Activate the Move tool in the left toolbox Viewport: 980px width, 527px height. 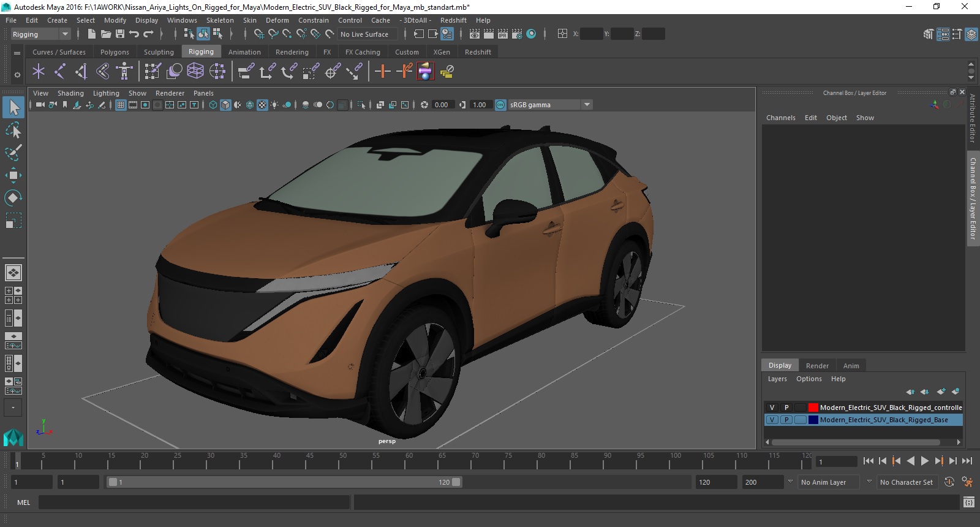tap(13, 175)
